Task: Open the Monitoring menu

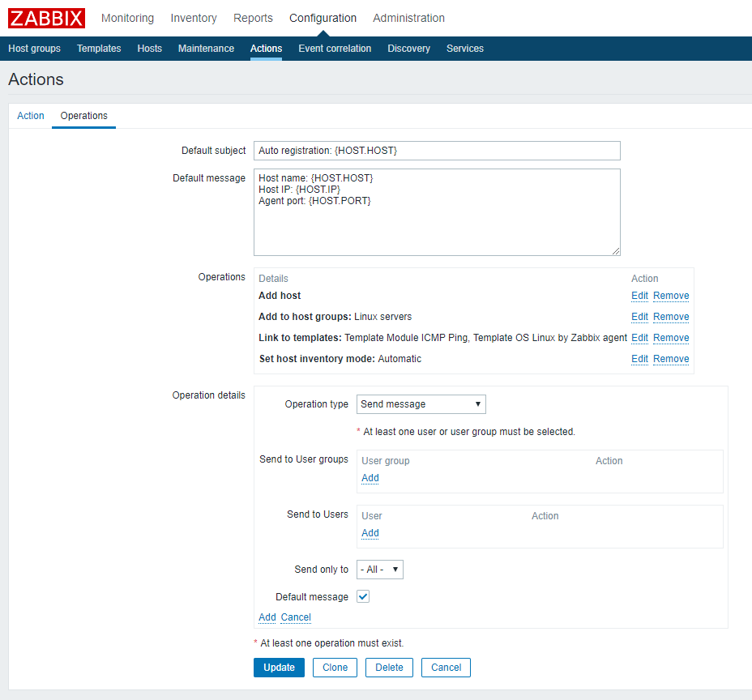Action: point(127,18)
